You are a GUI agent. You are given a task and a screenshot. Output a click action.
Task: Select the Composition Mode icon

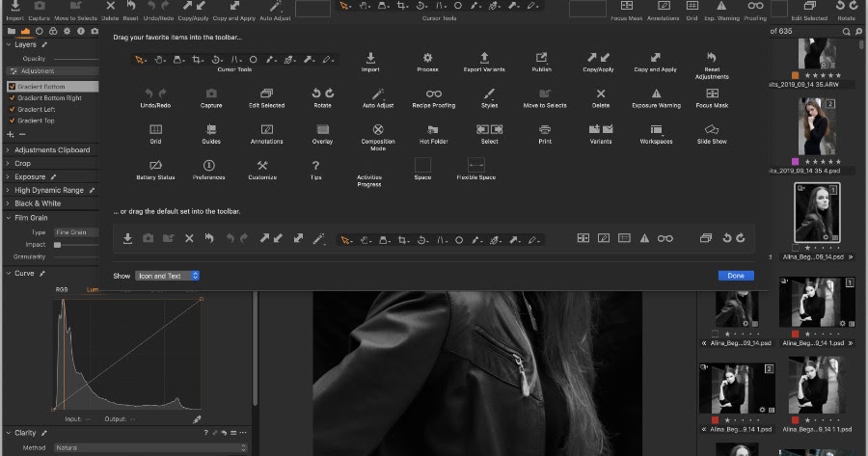point(378,129)
